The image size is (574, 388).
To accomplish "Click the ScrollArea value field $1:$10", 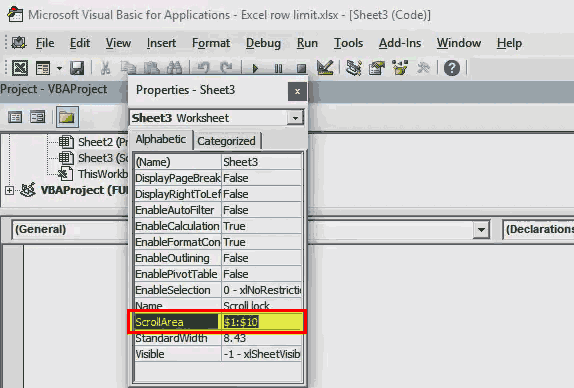I will (x=262, y=322).
